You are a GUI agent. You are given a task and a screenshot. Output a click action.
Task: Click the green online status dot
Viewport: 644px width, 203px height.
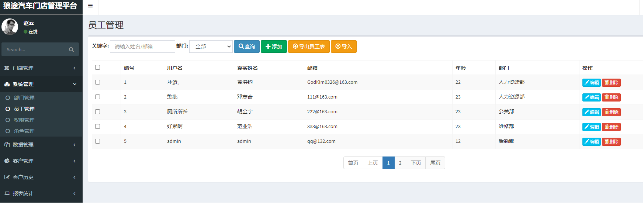click(x=25, y=32)
